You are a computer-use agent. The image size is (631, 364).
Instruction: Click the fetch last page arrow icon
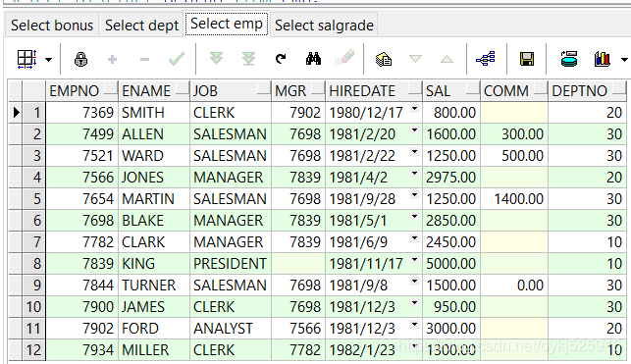[248, 59]
